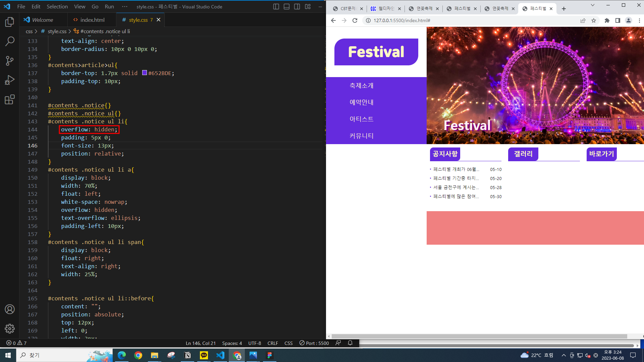Click the Chrome reload page icon
Screen dimensions: 644x362
click(x=355, y=20)
